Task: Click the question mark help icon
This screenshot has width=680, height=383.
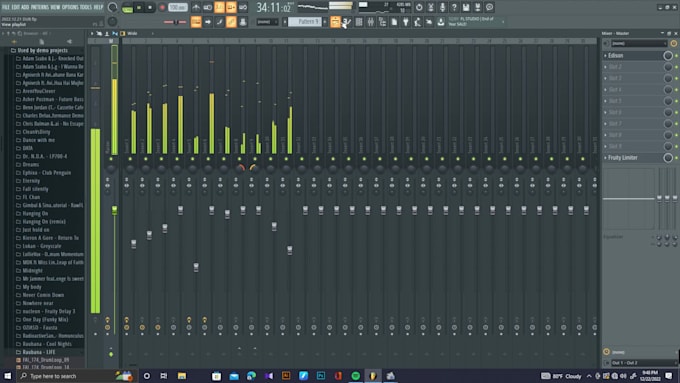Action: coord(454,7)
